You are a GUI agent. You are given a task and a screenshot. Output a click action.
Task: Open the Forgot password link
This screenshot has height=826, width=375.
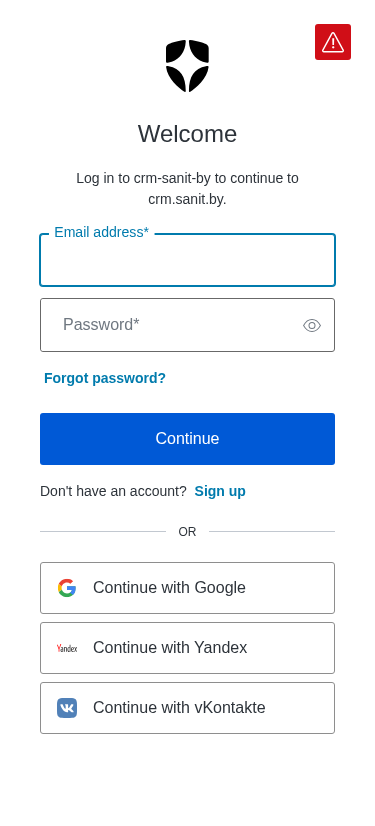[105, 378]
